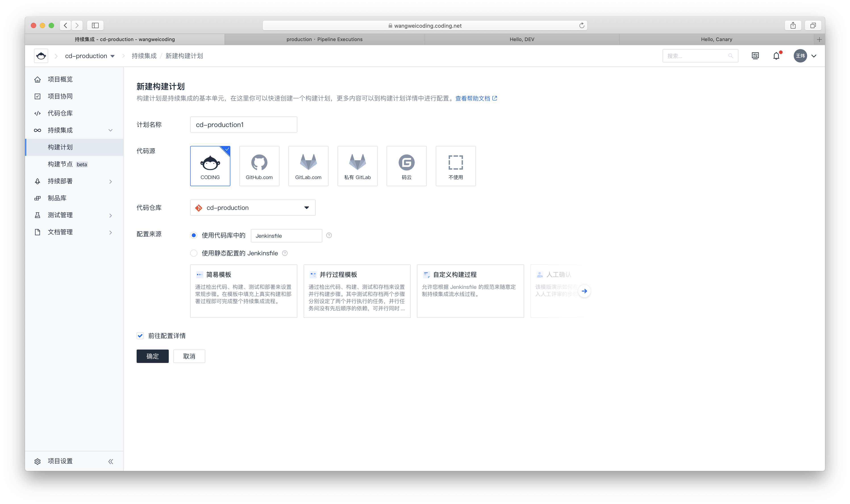The height and width of the screenshot is (504, 850).
Task: Open 制品库 in sidebar
Action: 74,198
